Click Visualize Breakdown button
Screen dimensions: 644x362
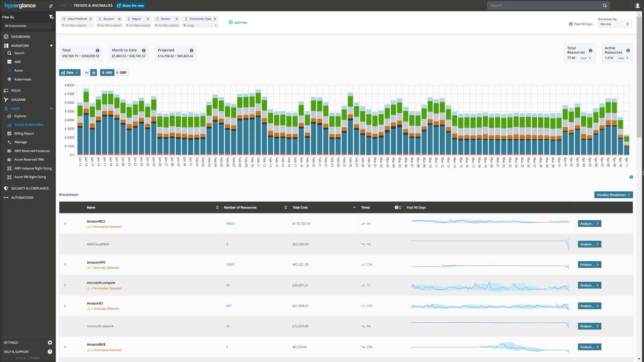click(x=613, y=195)
